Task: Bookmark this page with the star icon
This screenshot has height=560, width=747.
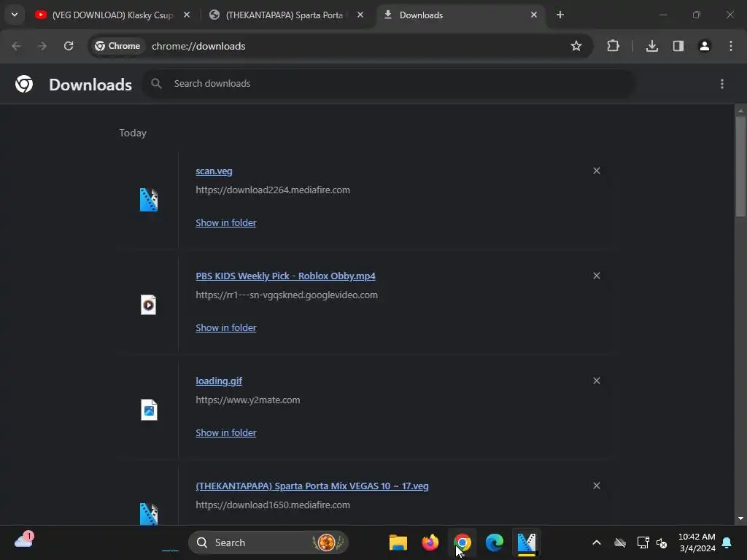Action: pyautogui.click(x=576, y=46)
